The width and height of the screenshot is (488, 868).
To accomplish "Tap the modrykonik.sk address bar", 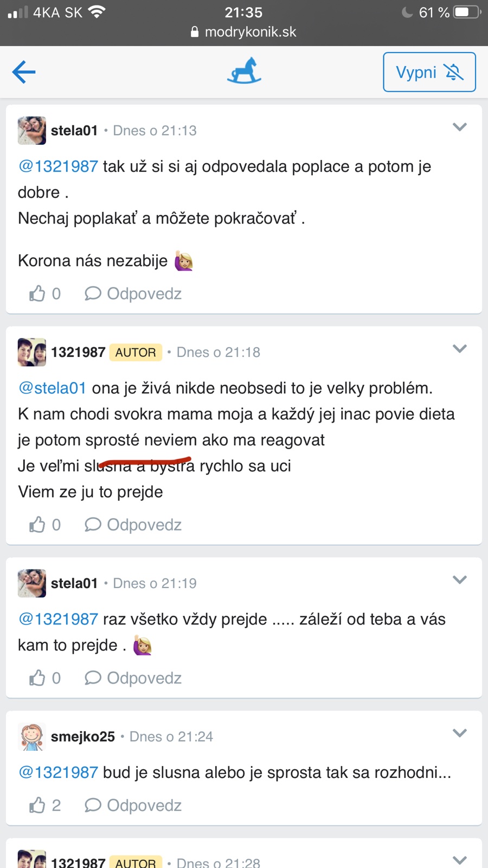I will point(244,32).
